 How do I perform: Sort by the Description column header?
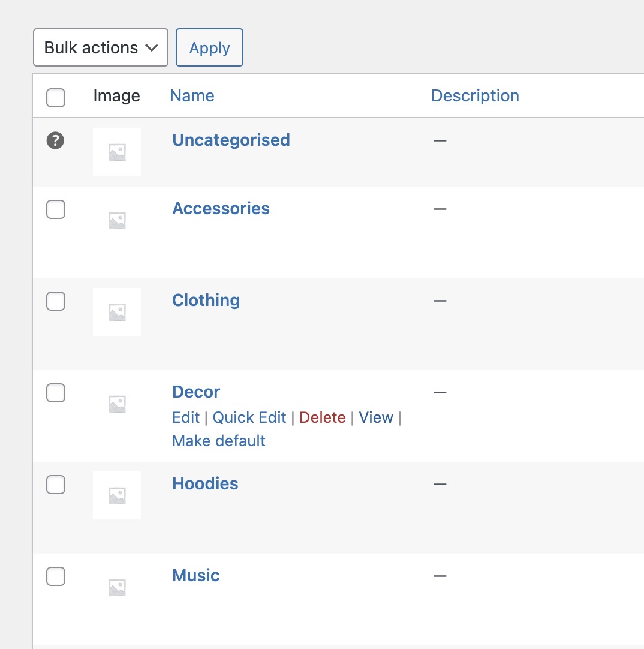[475, 96]
